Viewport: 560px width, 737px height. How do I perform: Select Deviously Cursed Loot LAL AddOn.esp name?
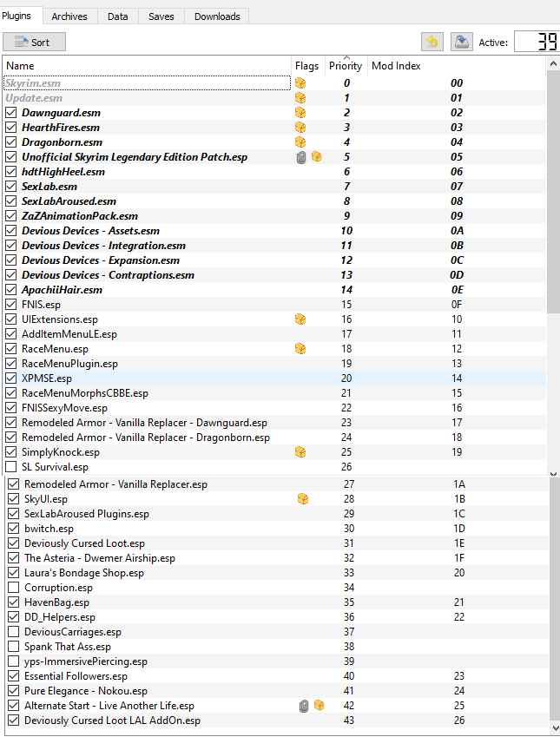pyautogui.click(x=112, y=721)
